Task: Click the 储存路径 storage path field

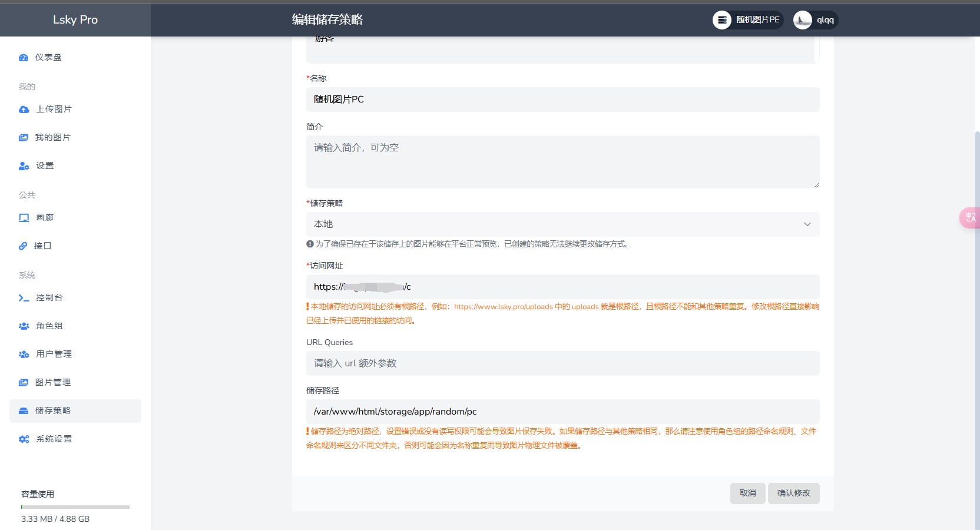Action: (562, 412)
